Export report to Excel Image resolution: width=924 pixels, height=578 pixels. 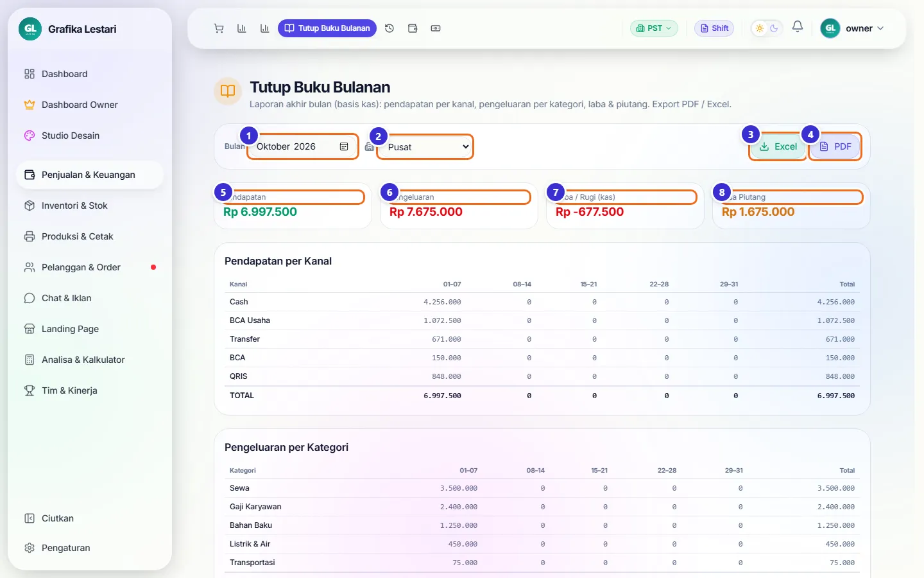tap(778, 147)
